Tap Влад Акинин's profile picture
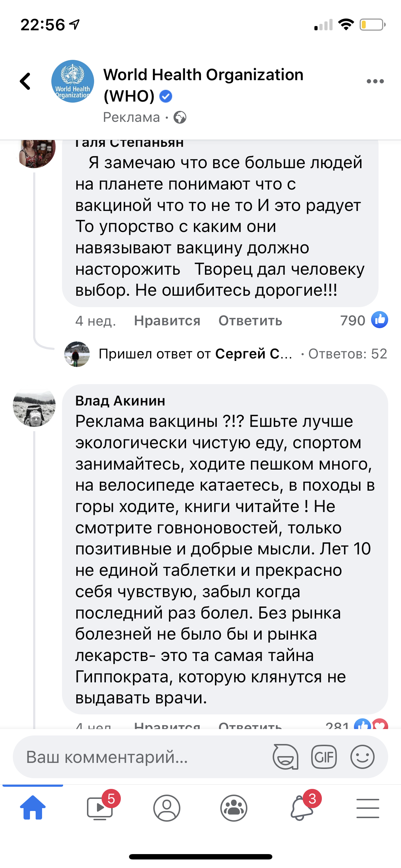Screen dimensions: 401x868 [x=34, y=407]
